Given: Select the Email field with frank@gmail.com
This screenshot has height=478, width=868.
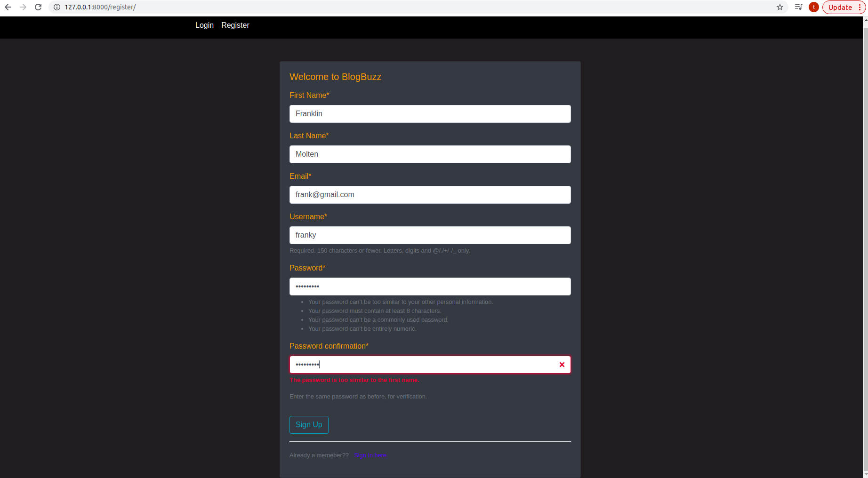Looking at the screenshot, I should 430,194.
